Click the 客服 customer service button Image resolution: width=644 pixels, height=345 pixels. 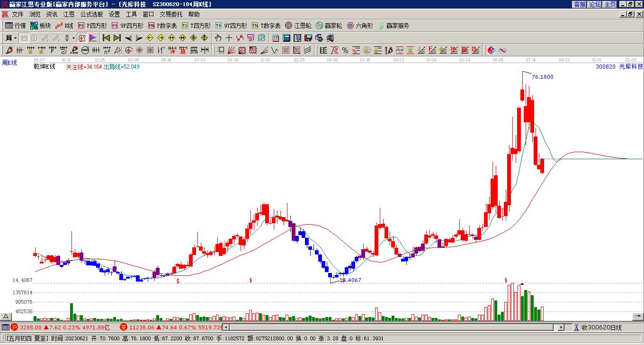pyautogui.click(x=580, y=4)
